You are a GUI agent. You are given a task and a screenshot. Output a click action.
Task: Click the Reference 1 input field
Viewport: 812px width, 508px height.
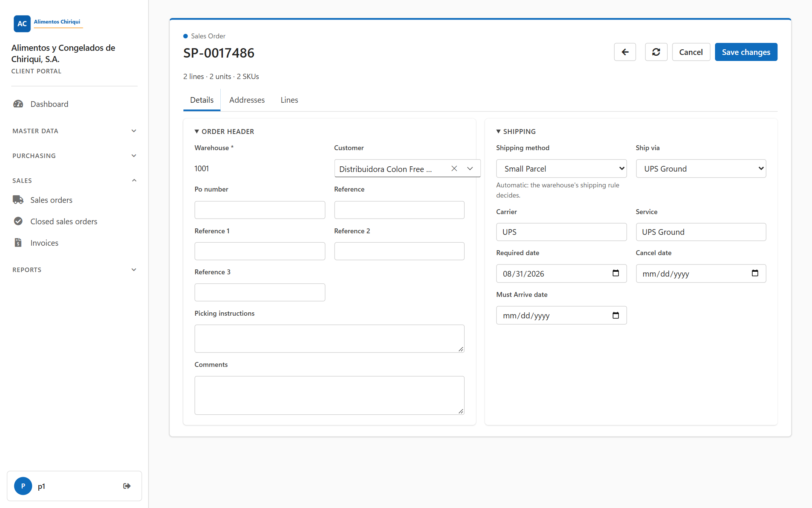260,251
